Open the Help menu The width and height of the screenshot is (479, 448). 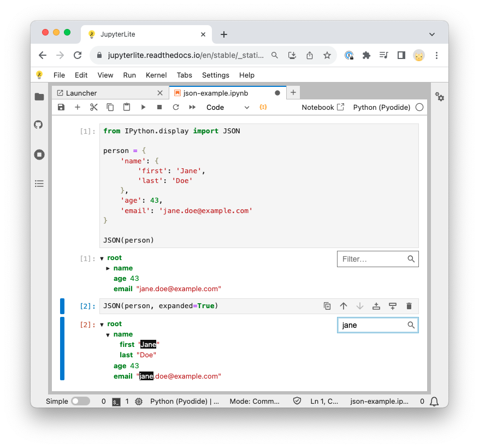click(x=246, y=75)
